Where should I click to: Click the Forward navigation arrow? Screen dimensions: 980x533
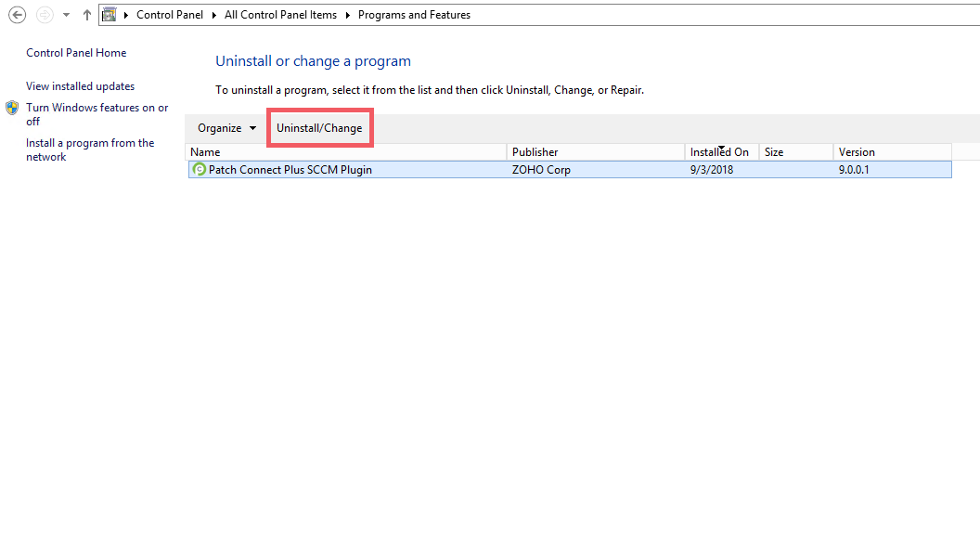(x=45, y=14)
